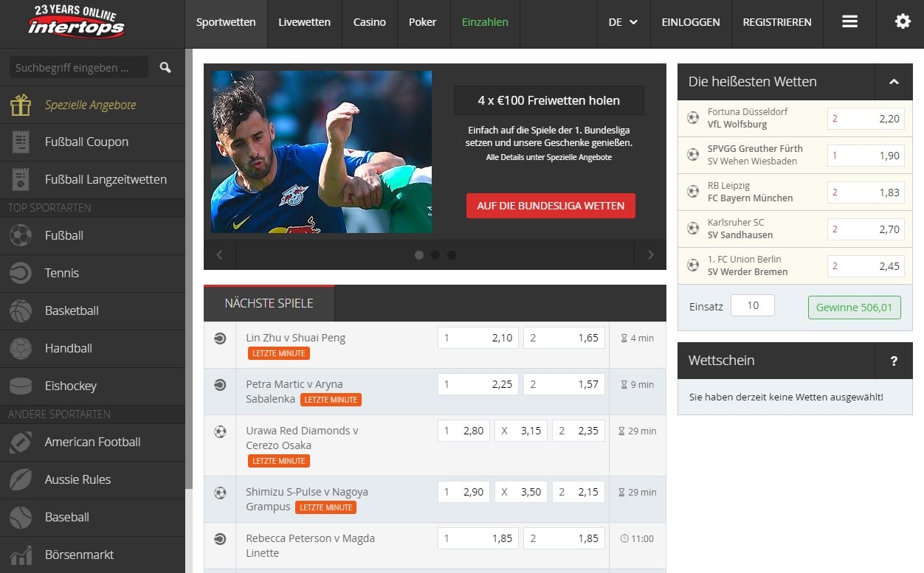The image size is (924, 573).
Task: Go to previous banner slide arrow
Action: 220,255
